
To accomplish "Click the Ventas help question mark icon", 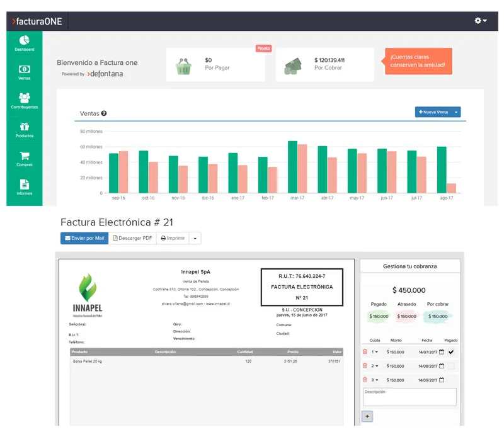I will click(104, 113).
